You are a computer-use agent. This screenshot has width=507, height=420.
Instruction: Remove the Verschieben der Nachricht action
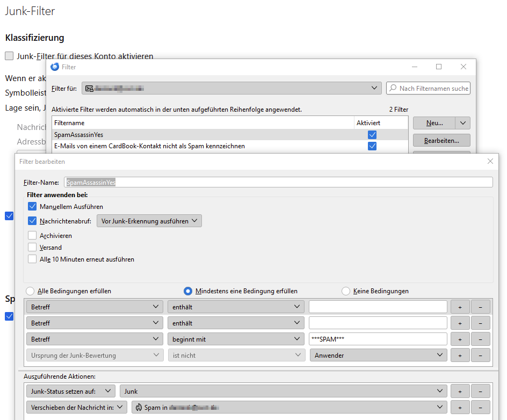480,408
